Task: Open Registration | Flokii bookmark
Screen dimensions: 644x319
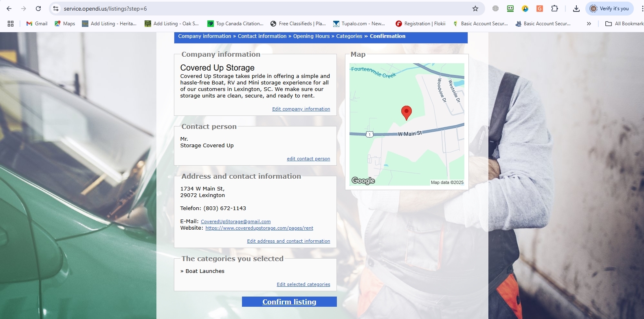Action: pyautogui.click(x=420, y=24)
